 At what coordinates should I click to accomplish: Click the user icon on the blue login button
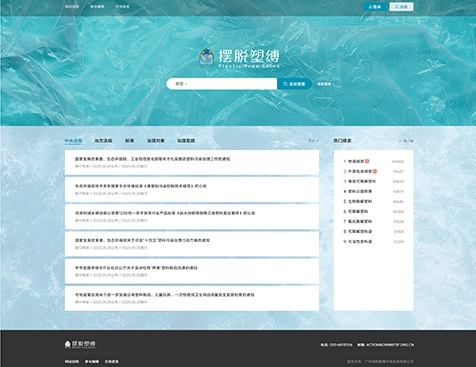(370, 7)
